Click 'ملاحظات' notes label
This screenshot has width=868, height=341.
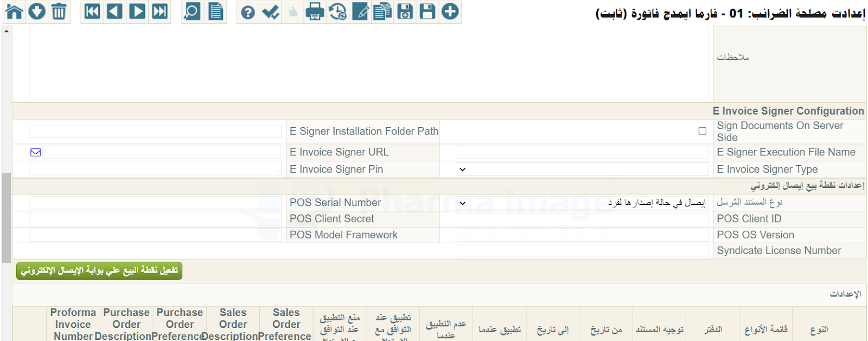coord(732,57)
